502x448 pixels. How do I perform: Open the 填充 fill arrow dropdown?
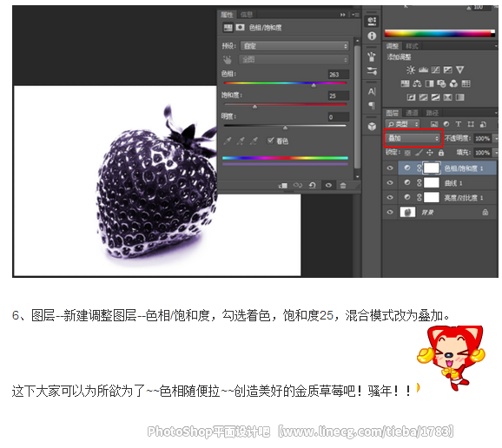click(496, 153)
